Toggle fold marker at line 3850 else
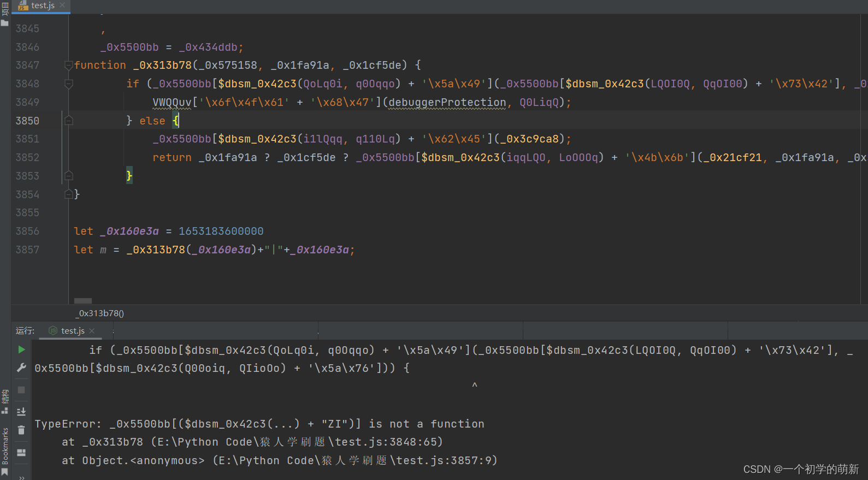Image resolution: width=868 pixels, height=480 pixels. tap(69, 121)
